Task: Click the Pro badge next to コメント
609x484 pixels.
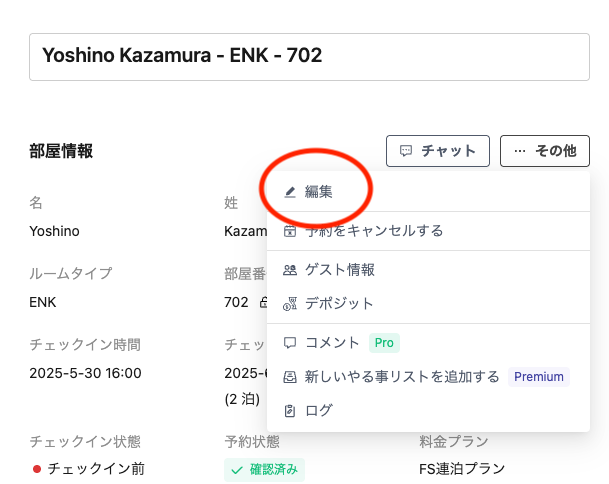Action: [384, 343]
